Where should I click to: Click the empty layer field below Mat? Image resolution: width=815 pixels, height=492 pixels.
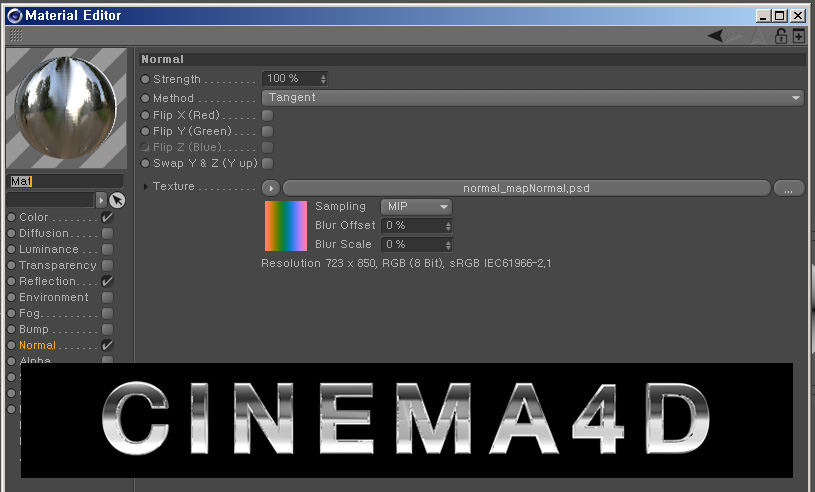point(50,200)
